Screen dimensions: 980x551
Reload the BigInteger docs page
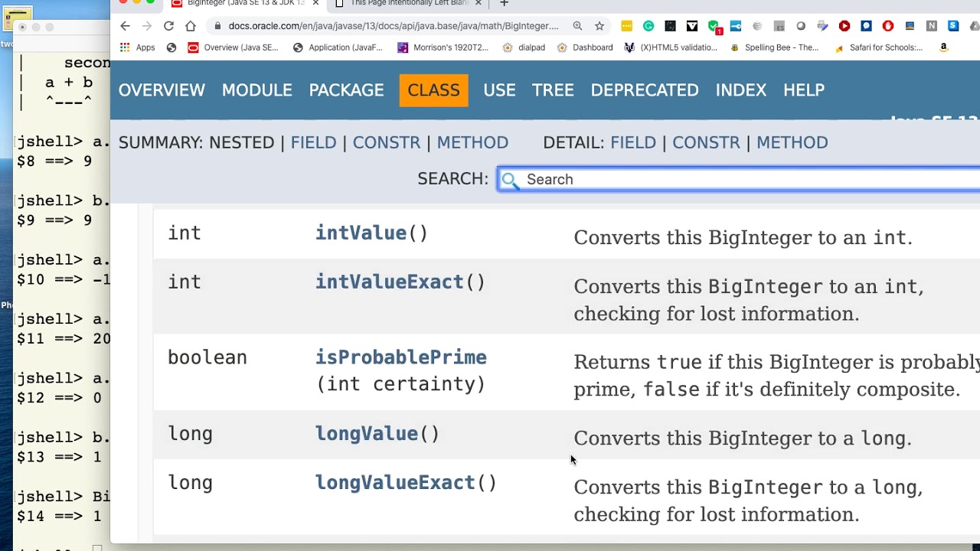tap(168, 26)
